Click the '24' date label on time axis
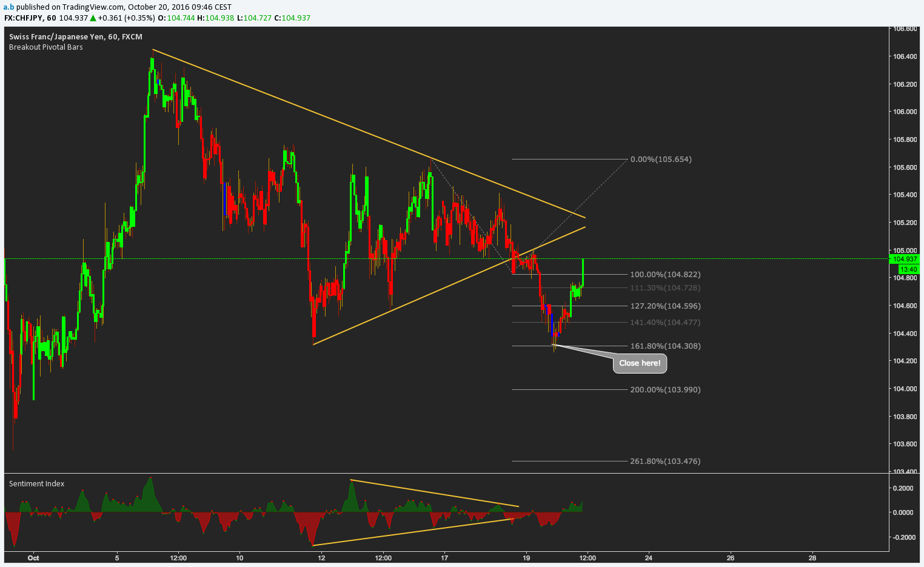 point(649,558)
